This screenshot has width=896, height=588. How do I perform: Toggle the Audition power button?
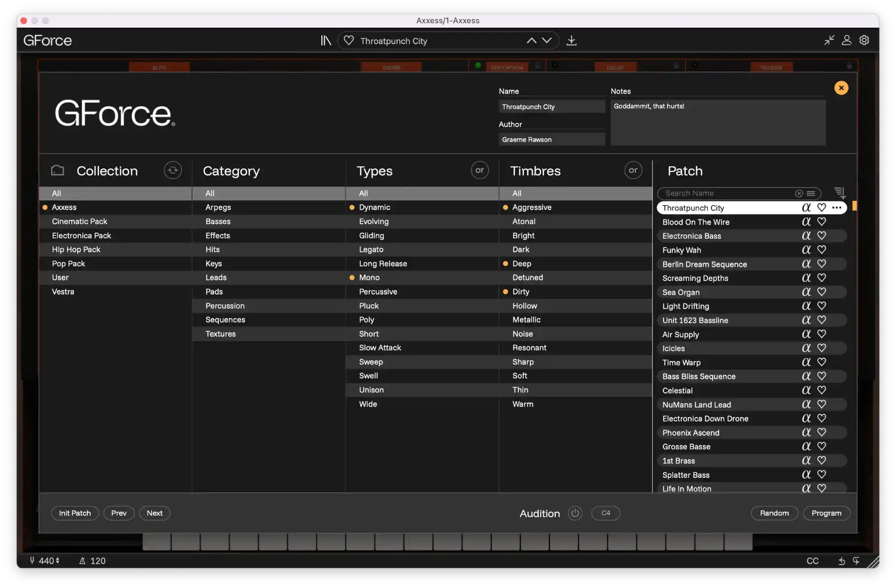coord(575,513)
